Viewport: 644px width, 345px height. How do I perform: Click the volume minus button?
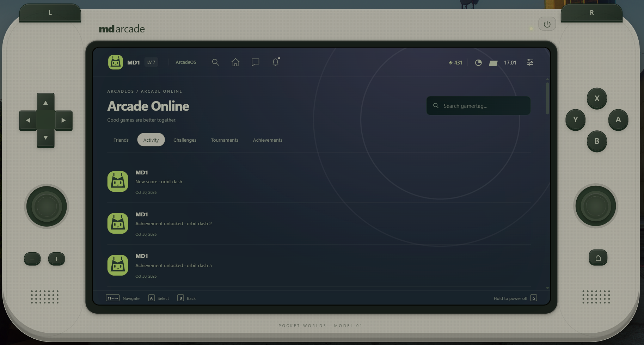click(x=32, y=259)
